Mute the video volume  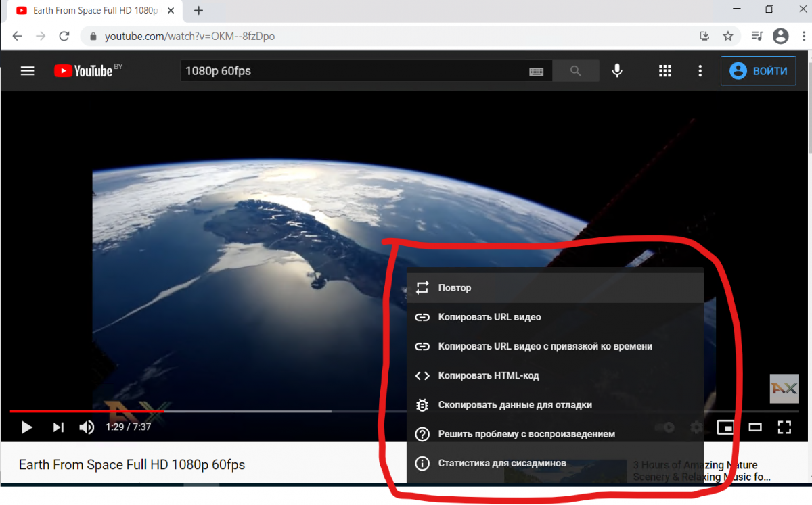(87, 427)
